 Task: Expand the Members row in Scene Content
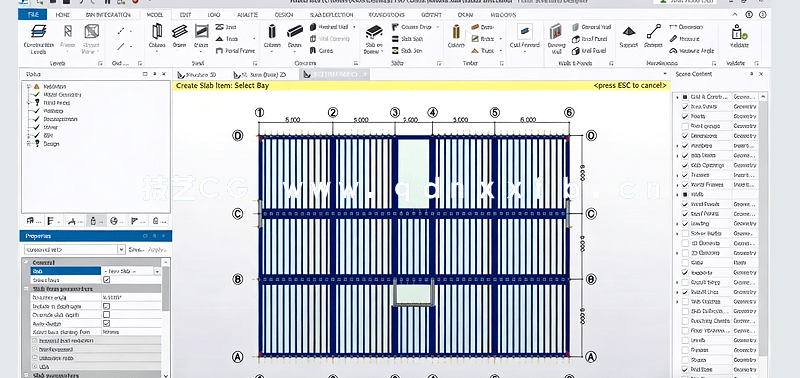click(678, 146)
